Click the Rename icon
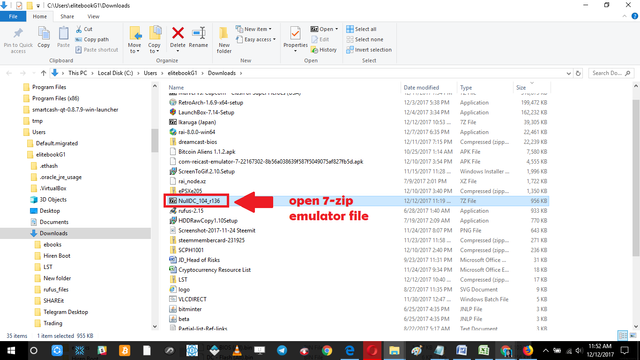 tap(198, 33)
